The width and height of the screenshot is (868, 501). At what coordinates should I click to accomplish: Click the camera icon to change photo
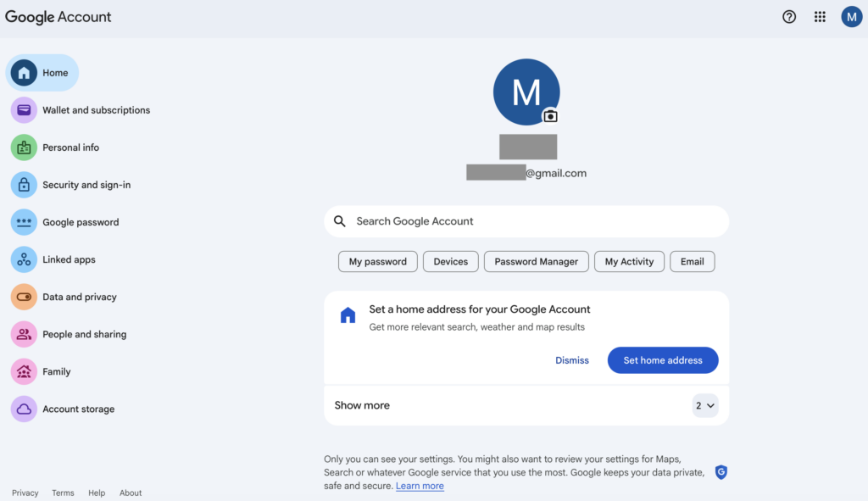pyautogui.click(x=549, y=116)
